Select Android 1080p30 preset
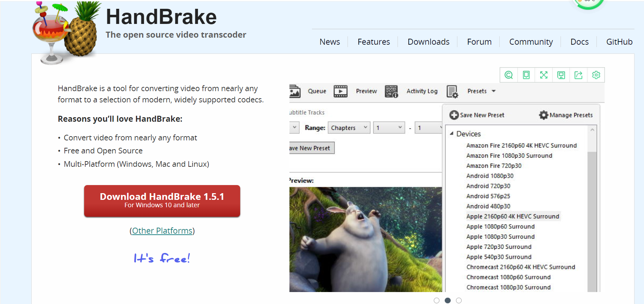The image size is (644, 304). [490, 176]
